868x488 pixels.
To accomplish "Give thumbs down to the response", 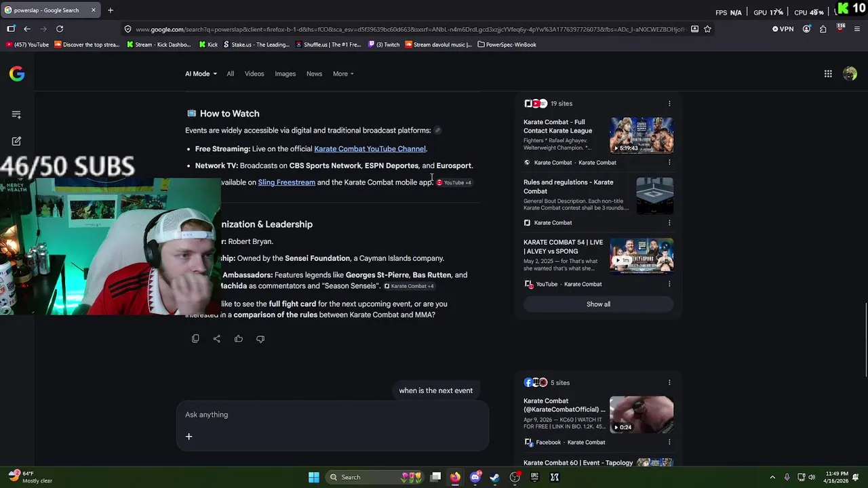I will point(260,339).
